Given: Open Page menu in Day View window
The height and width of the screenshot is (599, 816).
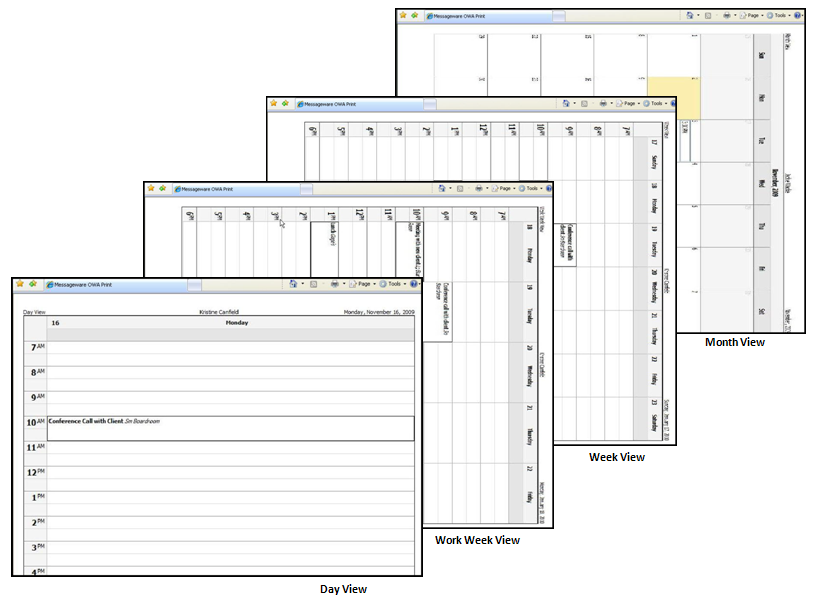Looking at the screenshot, I should point(363,284).
